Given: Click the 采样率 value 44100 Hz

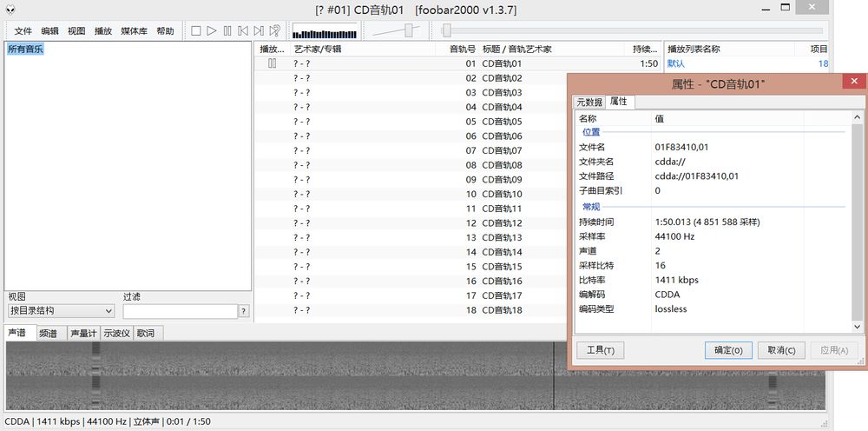Looking at the screenshot, I should pos(674,236).
